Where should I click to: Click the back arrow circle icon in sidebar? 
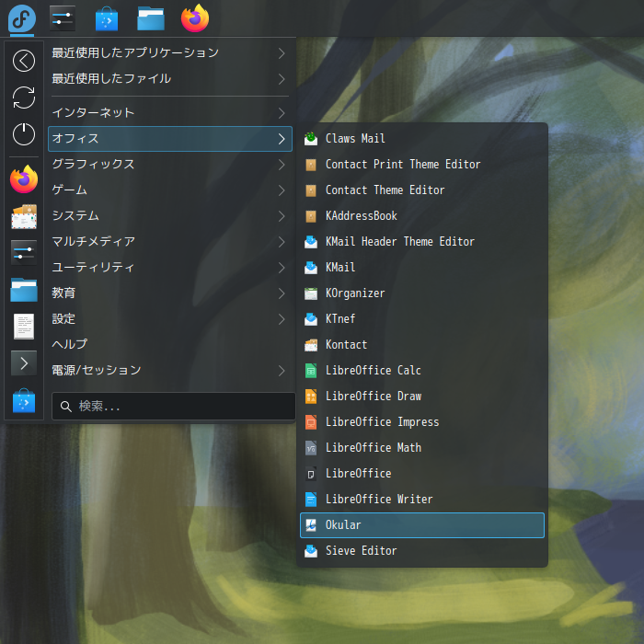tap(24, 61)
